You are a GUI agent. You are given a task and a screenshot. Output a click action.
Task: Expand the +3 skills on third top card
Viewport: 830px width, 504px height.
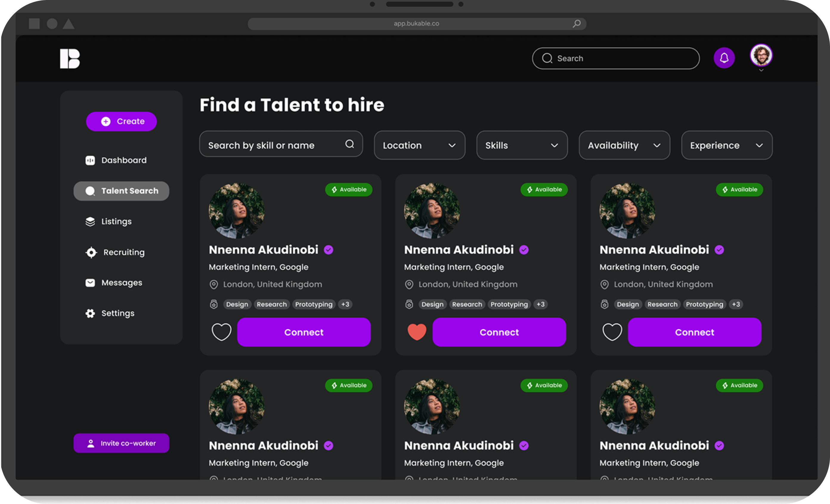click(736, 304)
